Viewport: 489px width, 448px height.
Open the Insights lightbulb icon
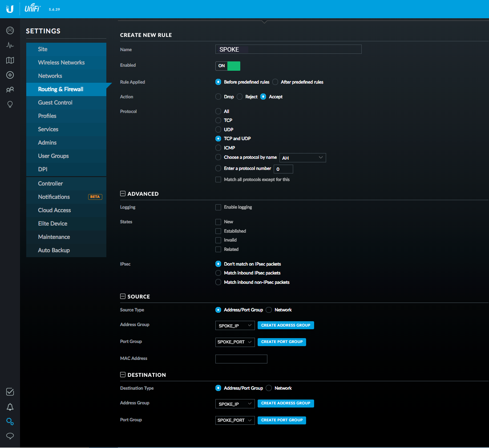click(10, 105)
